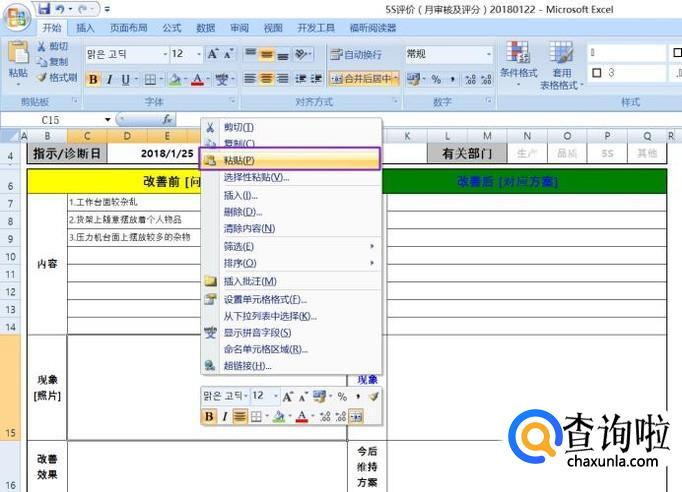Click ribbon Accounting Number Format icon
This screenshot has width=682, height=492.
[413, 79]
